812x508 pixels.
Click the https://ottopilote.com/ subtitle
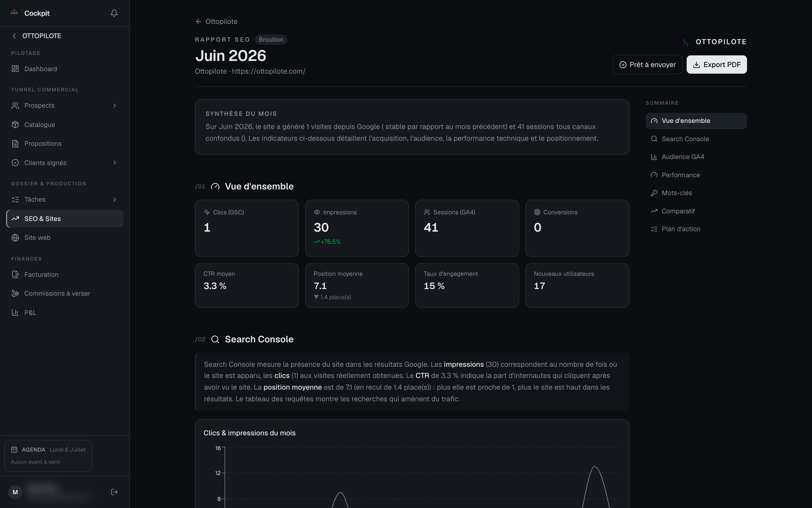[269, 71]
